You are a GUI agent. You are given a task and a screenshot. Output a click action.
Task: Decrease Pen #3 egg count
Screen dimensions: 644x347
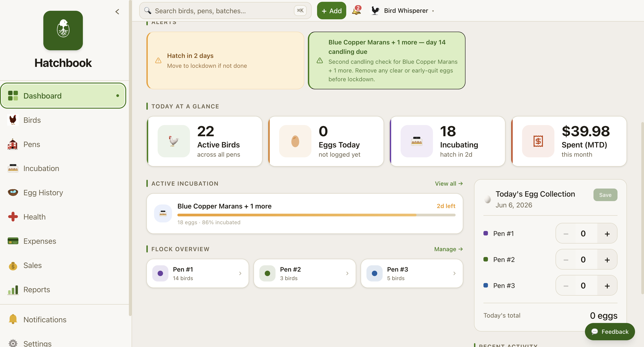click(x=566, y=286)
